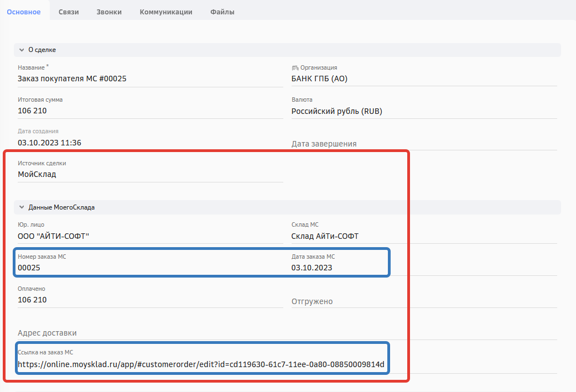Switch to the Основное tab
This screenshot has width=576, height=392.
pyautogui.click(x=23, y=12)
